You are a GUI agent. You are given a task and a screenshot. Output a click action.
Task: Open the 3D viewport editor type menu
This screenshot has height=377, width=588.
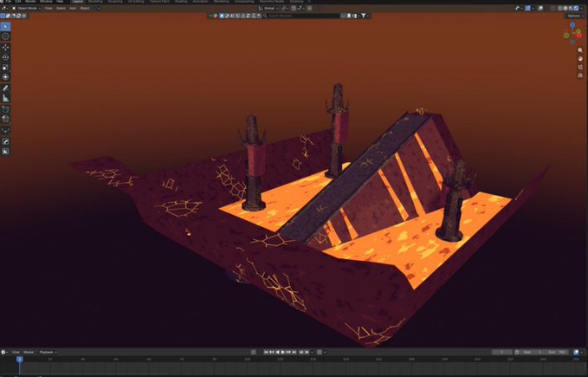click(4, 8)
